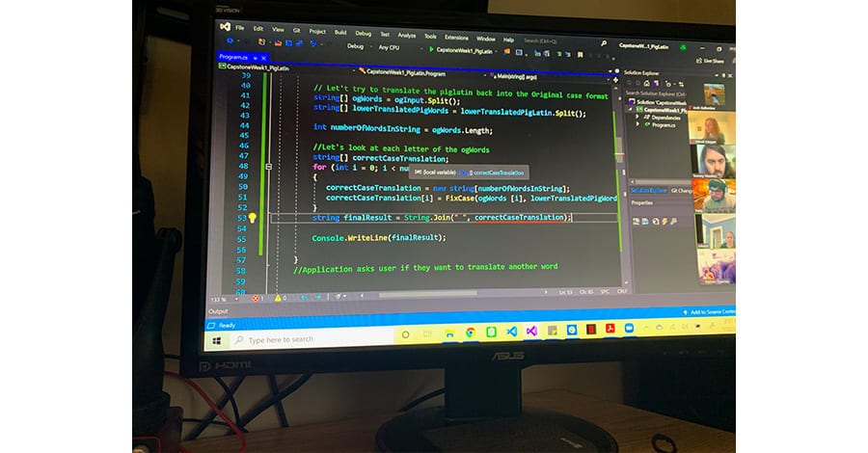Screen dimensions: 868x453
Task: Click the red error count indicator
Action: tap(258, 298)
